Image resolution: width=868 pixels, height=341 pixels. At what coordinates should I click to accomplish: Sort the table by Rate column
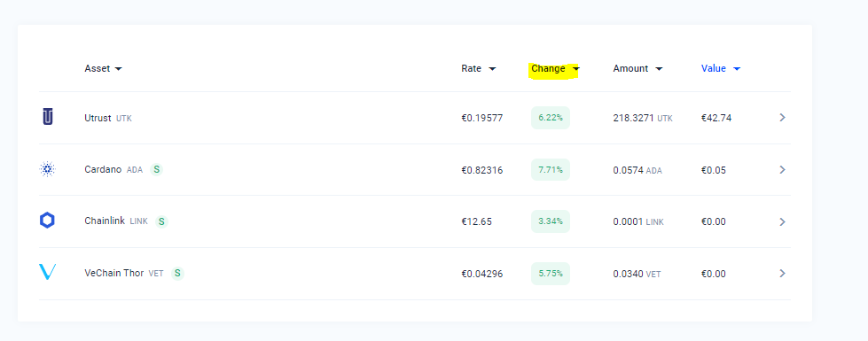pyautogui.click(x=479, y=68)
